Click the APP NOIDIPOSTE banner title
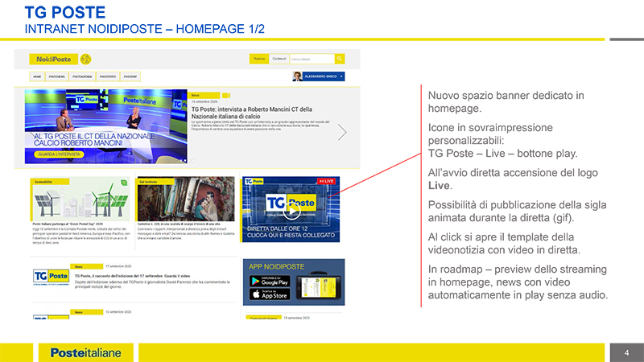 pyautogui.click(x=276, y=266)
